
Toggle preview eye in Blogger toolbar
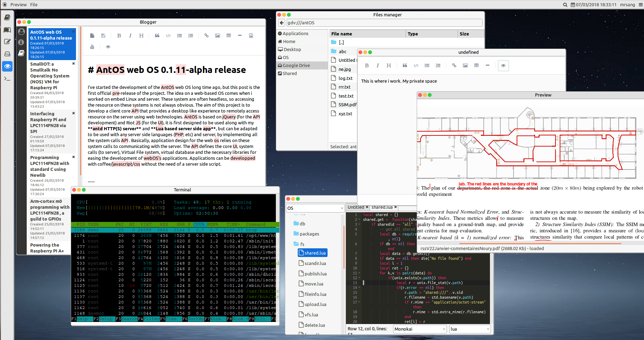tap(108, 47)
